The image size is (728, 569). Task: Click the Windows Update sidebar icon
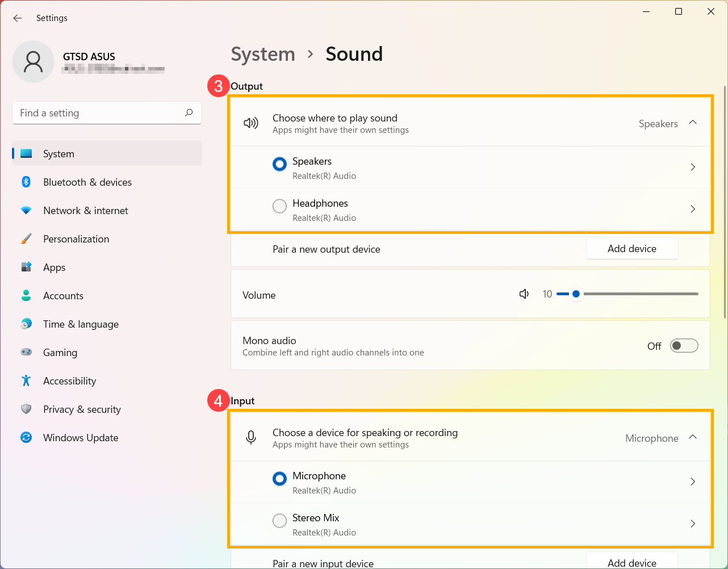pos(26,438)
